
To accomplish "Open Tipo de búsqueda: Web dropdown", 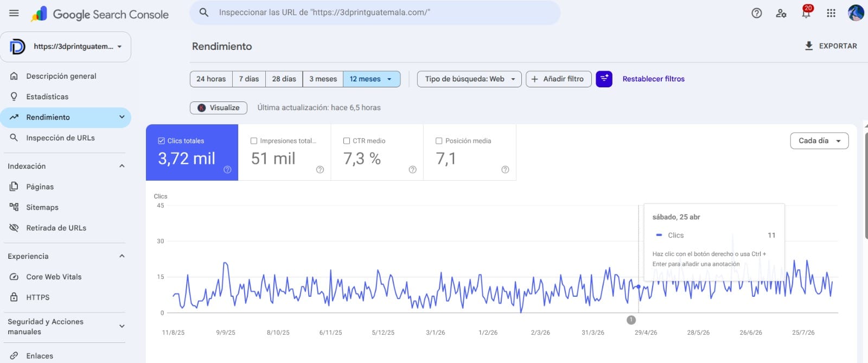I will click(469, 79).
